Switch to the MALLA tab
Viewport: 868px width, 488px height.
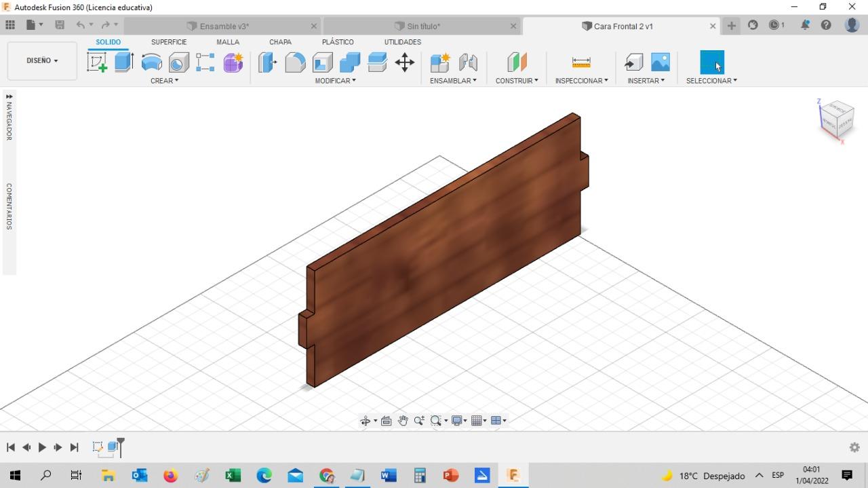[228, 42]
